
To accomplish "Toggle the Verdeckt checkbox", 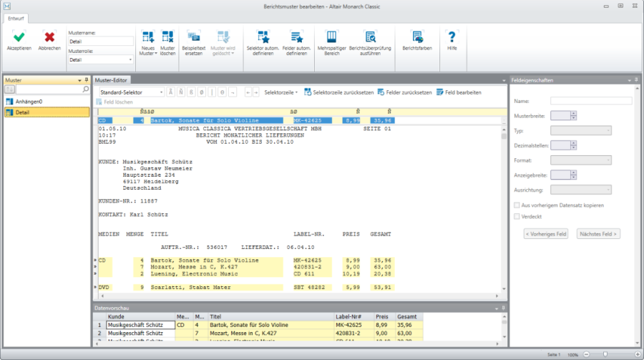I will coord(518,216).
